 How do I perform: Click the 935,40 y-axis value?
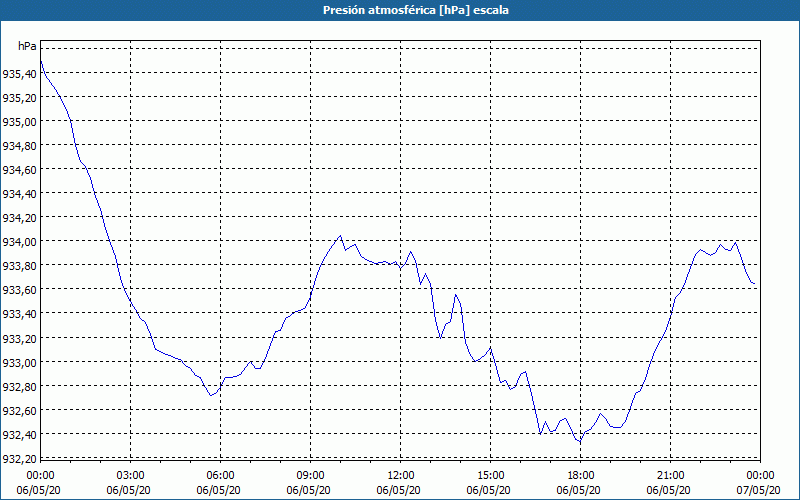[19, 74]
